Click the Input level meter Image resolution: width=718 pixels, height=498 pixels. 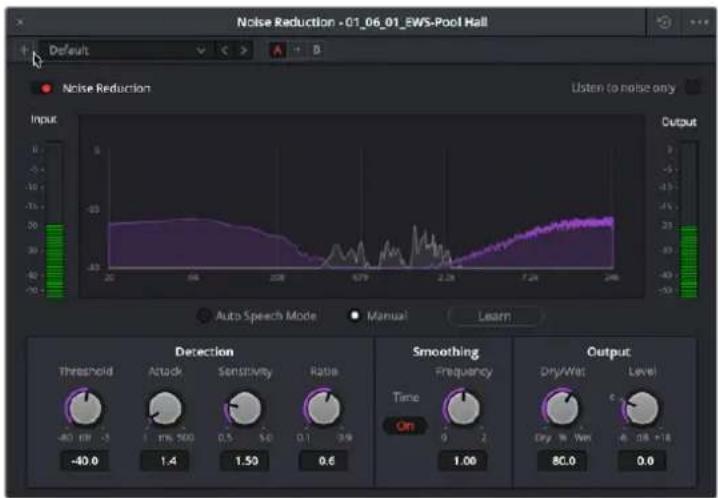click(x=54, y=220)
